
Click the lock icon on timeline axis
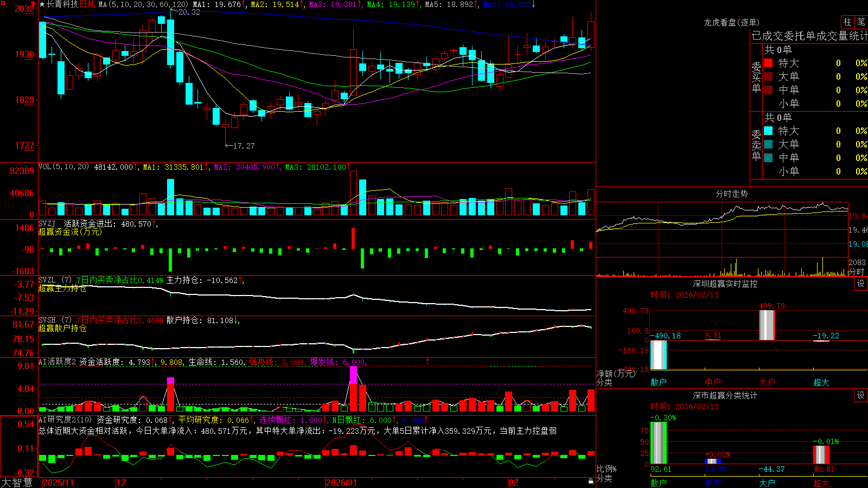[x=591, y=481]
